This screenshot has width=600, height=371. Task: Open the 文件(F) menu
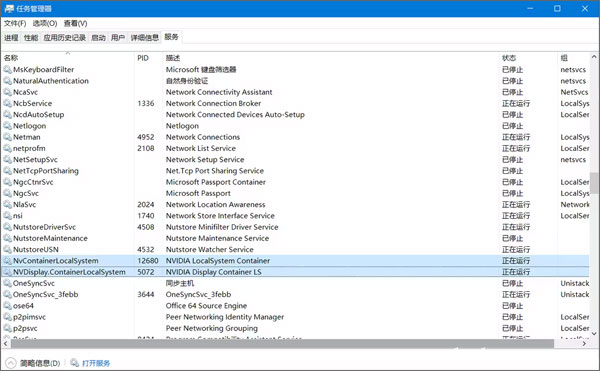click(15, 23)
